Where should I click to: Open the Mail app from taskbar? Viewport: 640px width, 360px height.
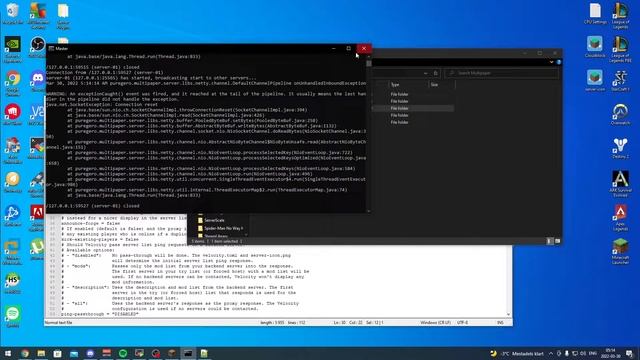click(x=74, y=353)
